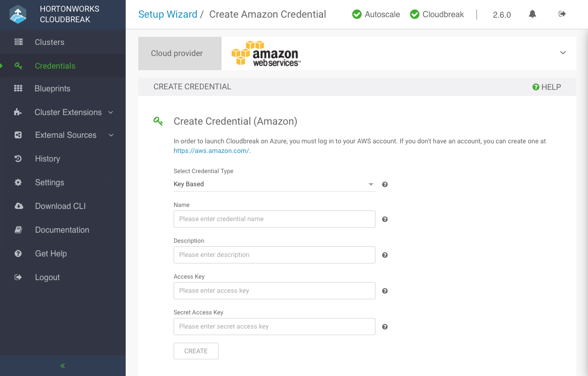Focus the credential Name input field
This screenshot has width=588, height=376.
274,219
